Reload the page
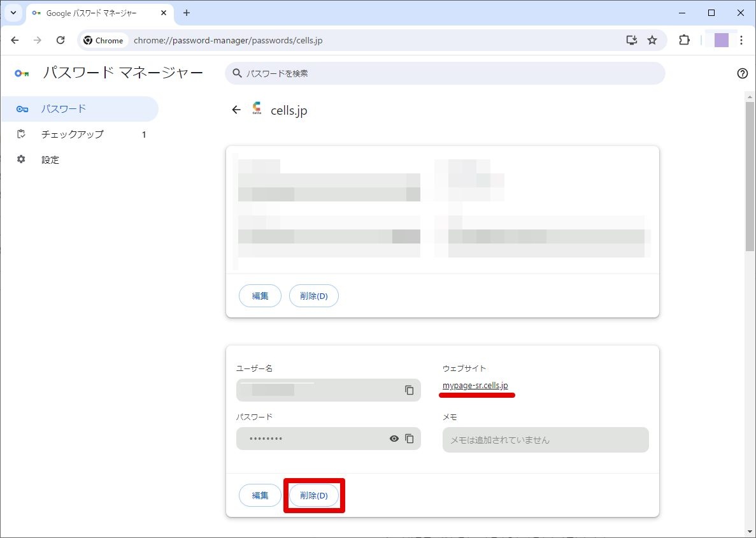Image resolution: width=756 pixels, height=538 pixels. pyautogui.click(x=61, y=40)
